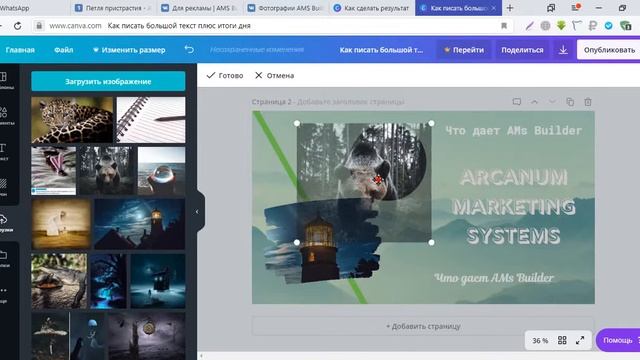640x360 pixels.
Task: Collapse the side panel with arrow
Action: coord(197,211)
